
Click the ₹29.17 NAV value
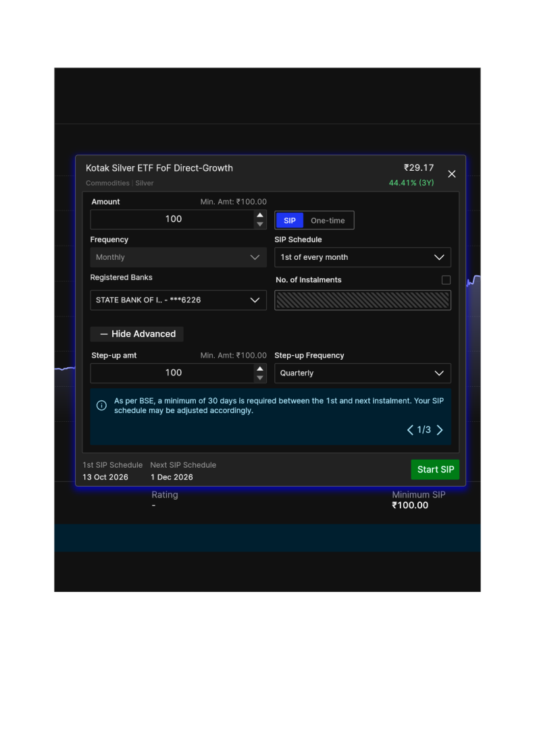point(418,168)
